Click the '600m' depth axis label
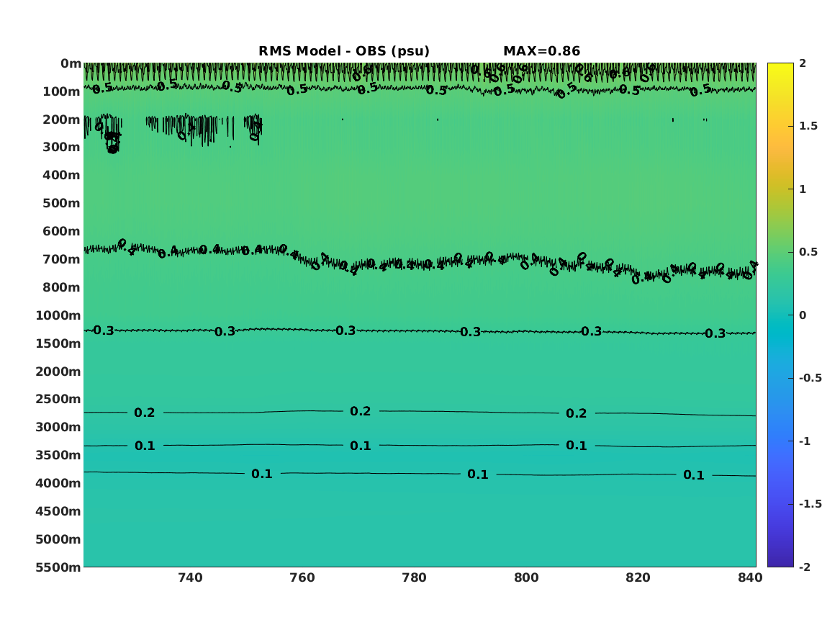The image size is (840, 630). (62, 231)
